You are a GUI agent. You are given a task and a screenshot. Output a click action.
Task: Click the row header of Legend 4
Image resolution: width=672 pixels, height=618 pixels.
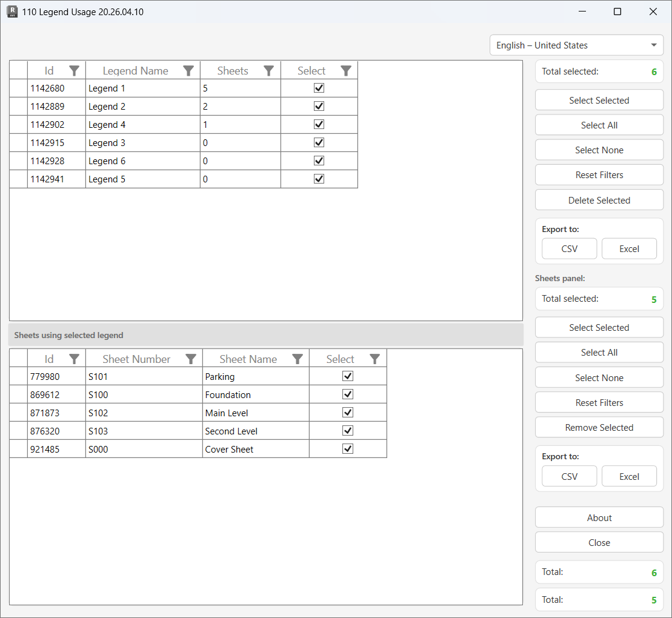click(x=18, y=125)
